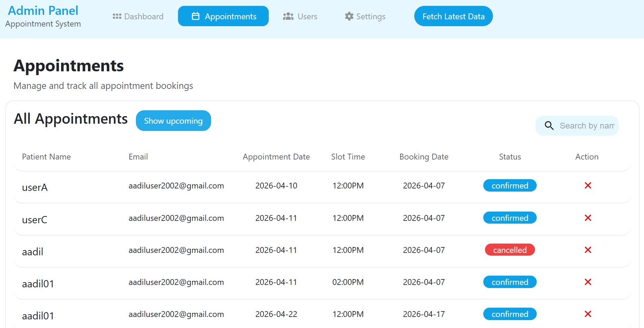Click the red X for aadil01 02:00PM appointment
Viewport: 644px width, 328px height.
(x=588, y=282)
